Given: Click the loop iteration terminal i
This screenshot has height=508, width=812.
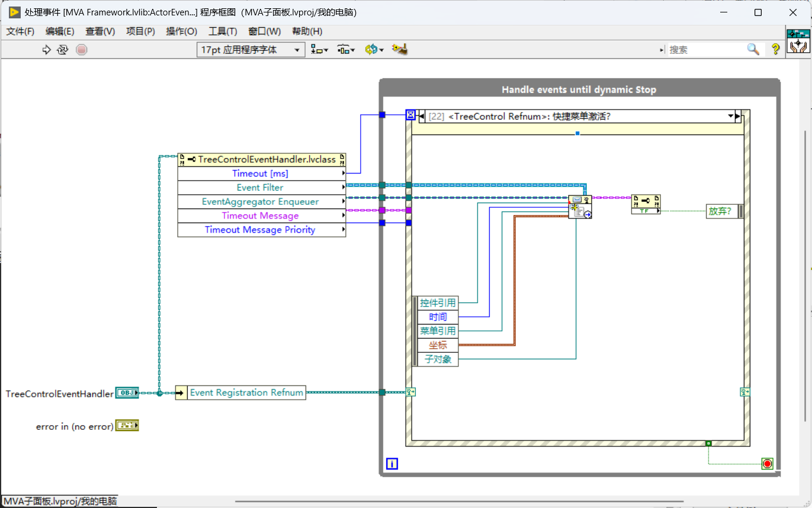Looking at the screenshot, I should [391, 464].
